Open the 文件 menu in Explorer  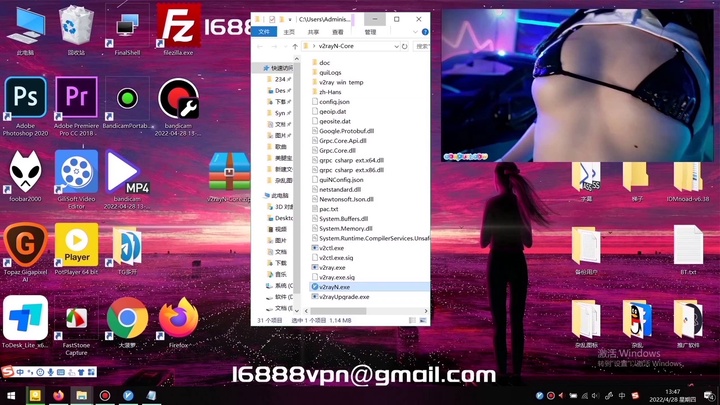tap(264, 31)
